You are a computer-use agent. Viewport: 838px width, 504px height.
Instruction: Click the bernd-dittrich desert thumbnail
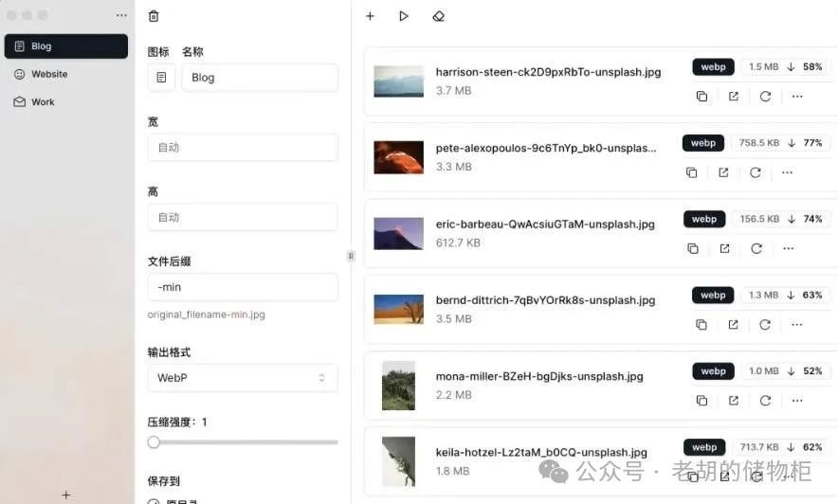point(398,309)
